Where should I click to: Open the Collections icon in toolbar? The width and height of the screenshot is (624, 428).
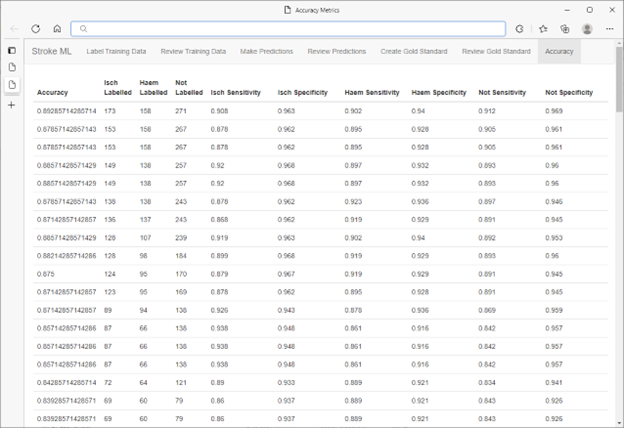(565, 29)
